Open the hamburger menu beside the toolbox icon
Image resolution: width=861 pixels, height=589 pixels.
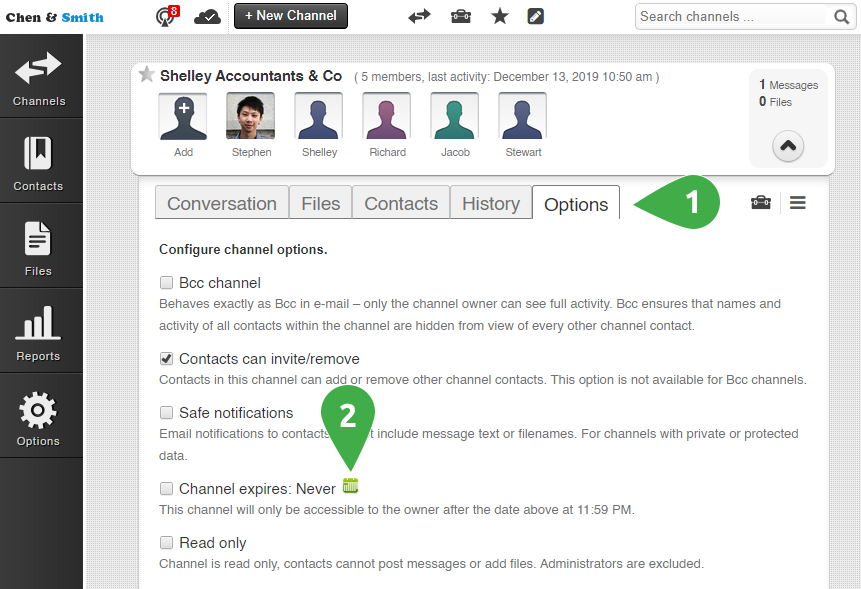(797, 202)
